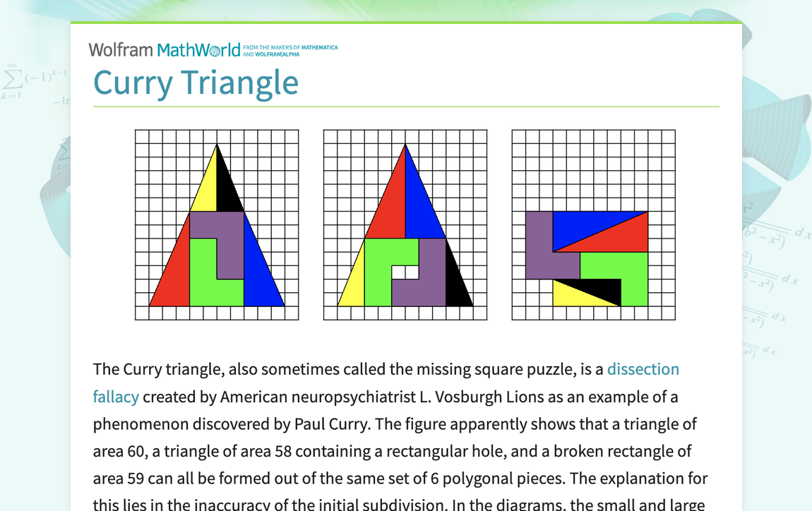The height and width of the screenshot is (511, 812).
Task: Click the broken rectangle diagram
Action: [x=593, y=224]
